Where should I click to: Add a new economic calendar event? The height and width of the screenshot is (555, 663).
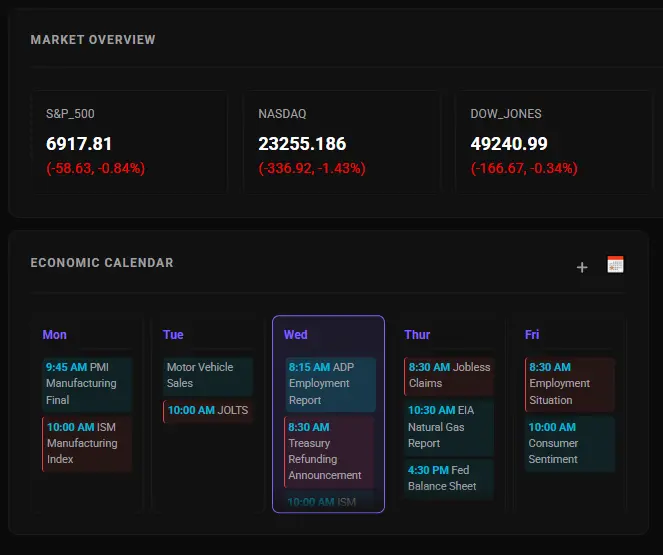point(582,267)
